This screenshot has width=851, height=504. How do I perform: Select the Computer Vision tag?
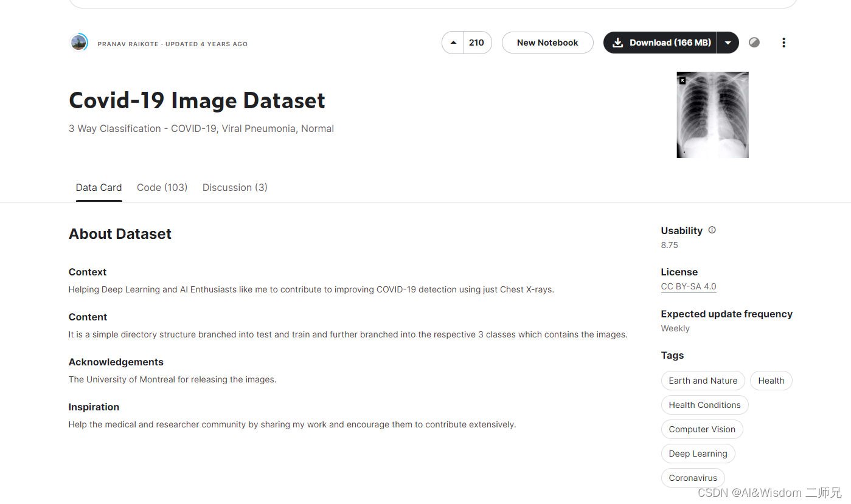point(702,429)
